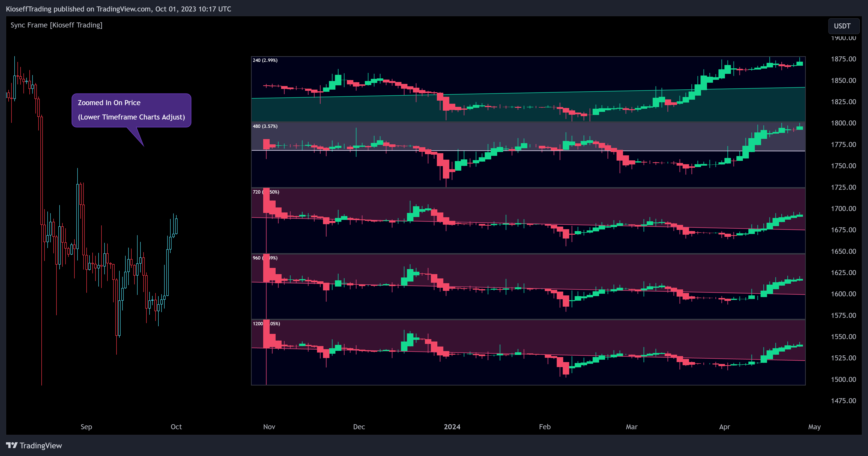Click the 1500.00 price axis label
The image size is (868, 456).
(843, 379)
